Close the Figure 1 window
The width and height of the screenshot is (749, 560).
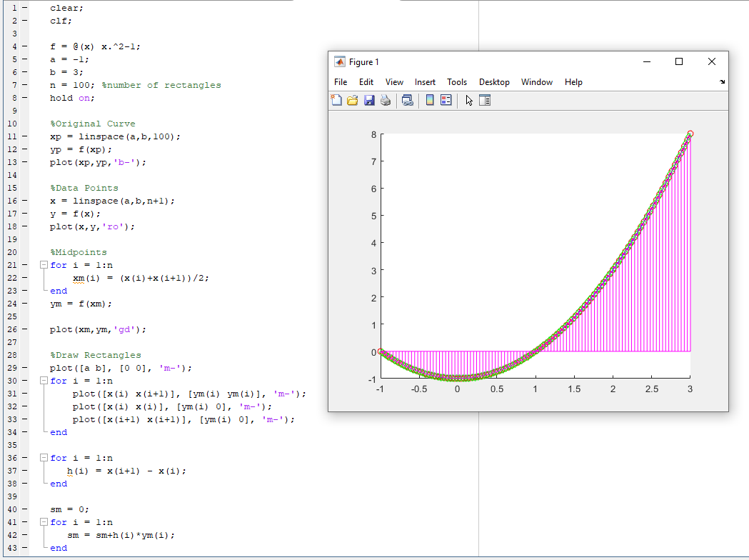[x=712, y=61]
